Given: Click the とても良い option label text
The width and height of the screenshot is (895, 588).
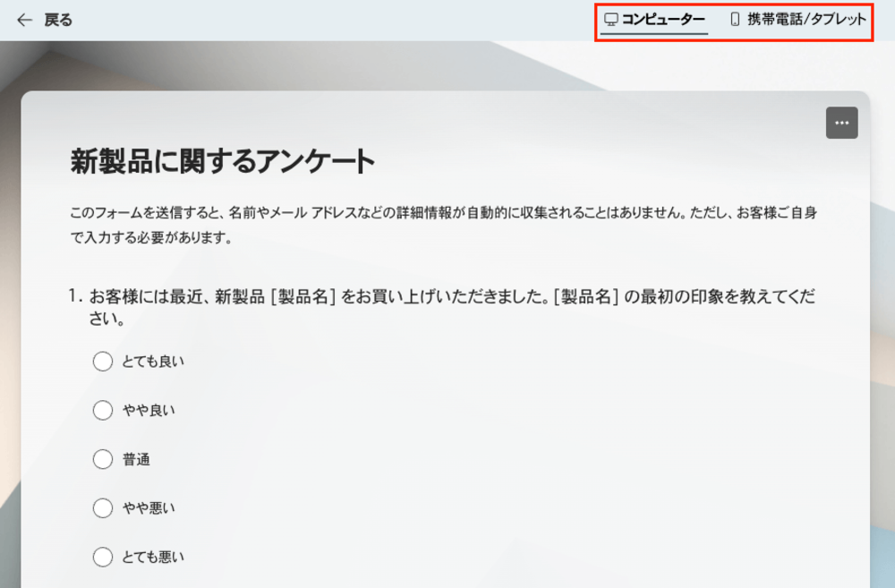Looking at the screenshot, I should coord(153,362).
